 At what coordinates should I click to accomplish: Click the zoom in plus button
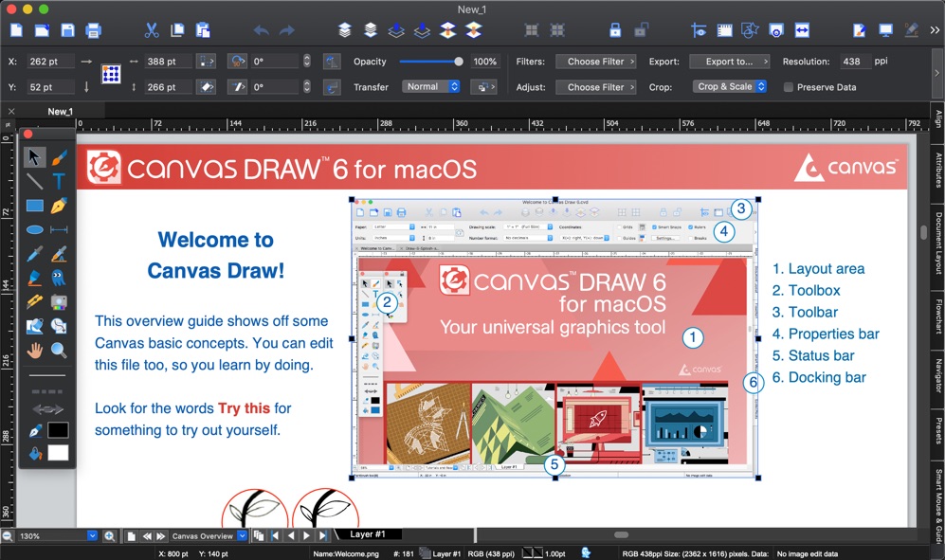tap(109, 535)
